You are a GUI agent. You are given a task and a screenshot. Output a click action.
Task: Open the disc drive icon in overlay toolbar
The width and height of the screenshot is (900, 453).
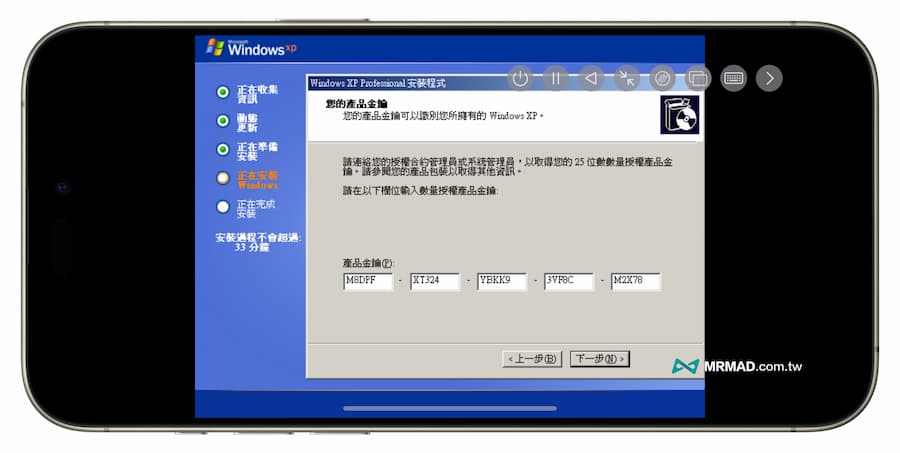[x=662, y=78]
